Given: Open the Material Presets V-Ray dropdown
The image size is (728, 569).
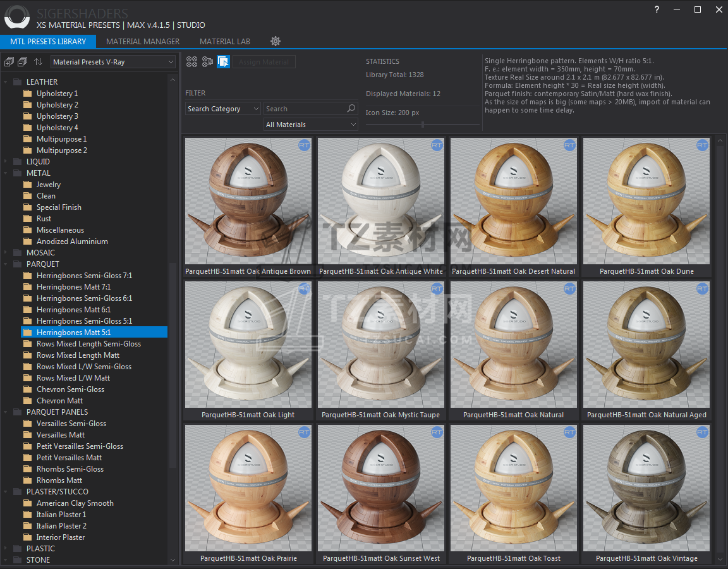Looking at the screenshot, I should [x=113, y=62].
